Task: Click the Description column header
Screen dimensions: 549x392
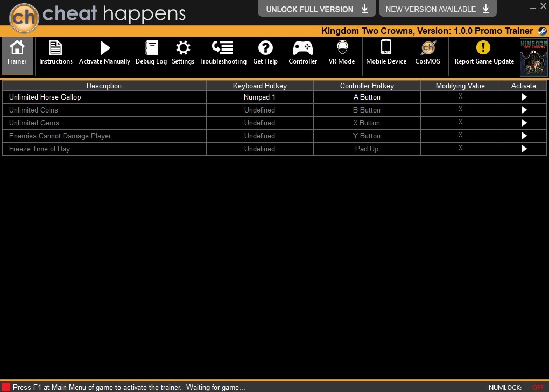Action: [x=104, y=86]
